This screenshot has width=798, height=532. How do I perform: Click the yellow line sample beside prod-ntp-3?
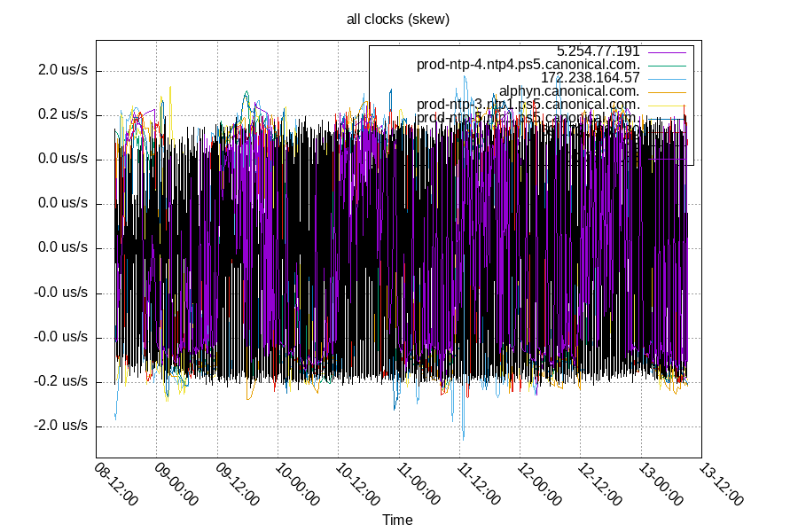coord(667,106)
